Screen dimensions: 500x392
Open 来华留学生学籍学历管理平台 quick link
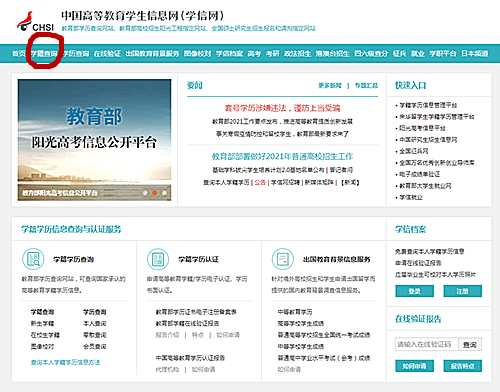[x=437, y=117]
